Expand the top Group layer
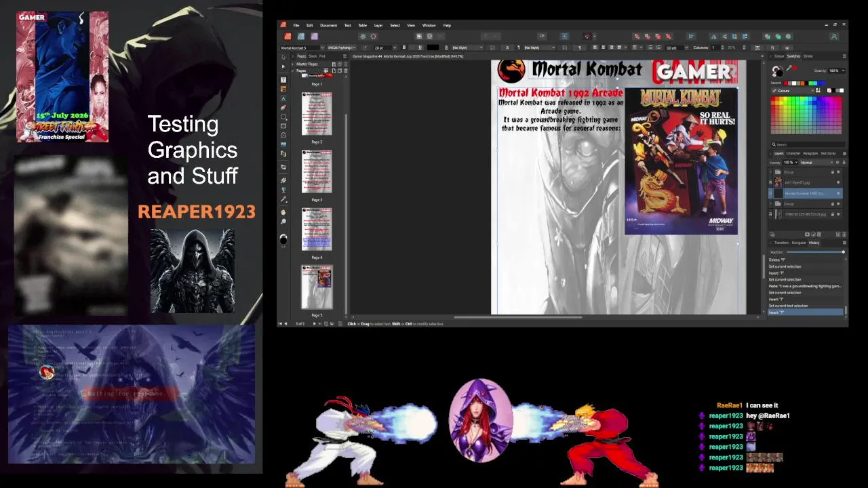Viewport: 868px width, 488px height. (x=770, y=172)
